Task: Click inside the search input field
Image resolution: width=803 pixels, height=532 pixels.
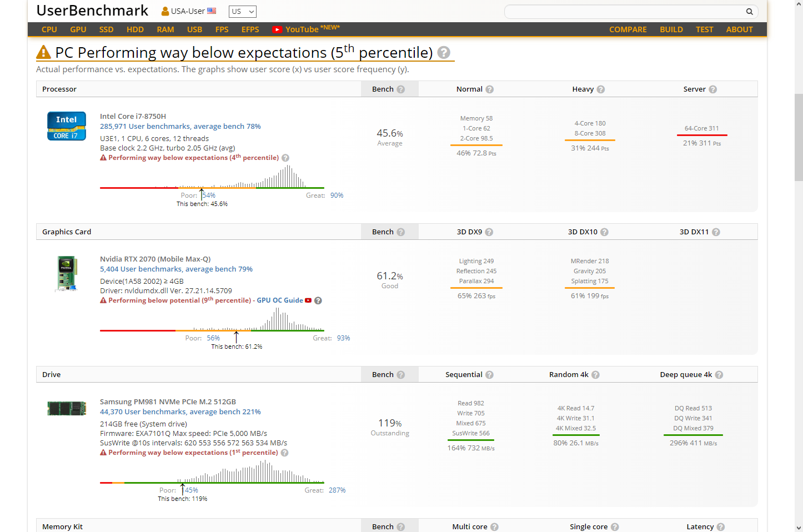Action: coord(625,11)
